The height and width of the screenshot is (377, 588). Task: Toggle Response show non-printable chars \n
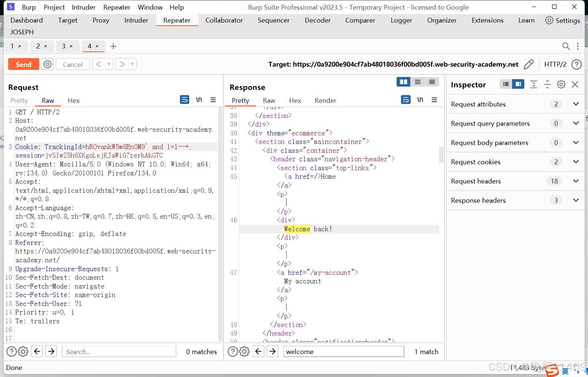(420, 100)
